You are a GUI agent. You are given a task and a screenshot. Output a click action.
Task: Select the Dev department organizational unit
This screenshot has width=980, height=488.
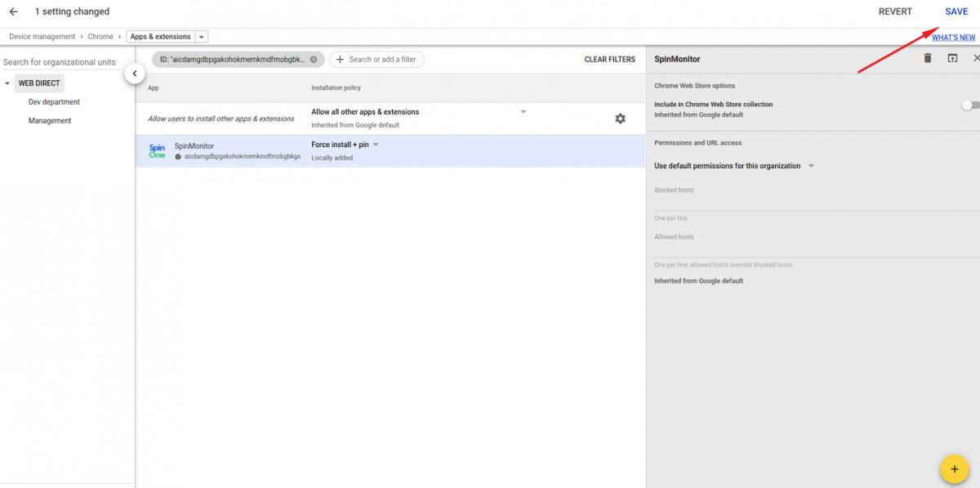pos(54,102)
